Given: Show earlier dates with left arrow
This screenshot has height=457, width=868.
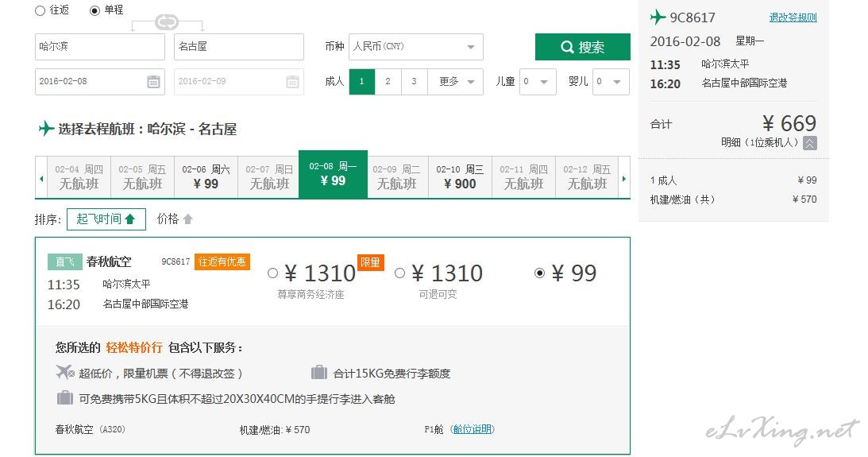Looking at the screenshot, I should [41, 178].
